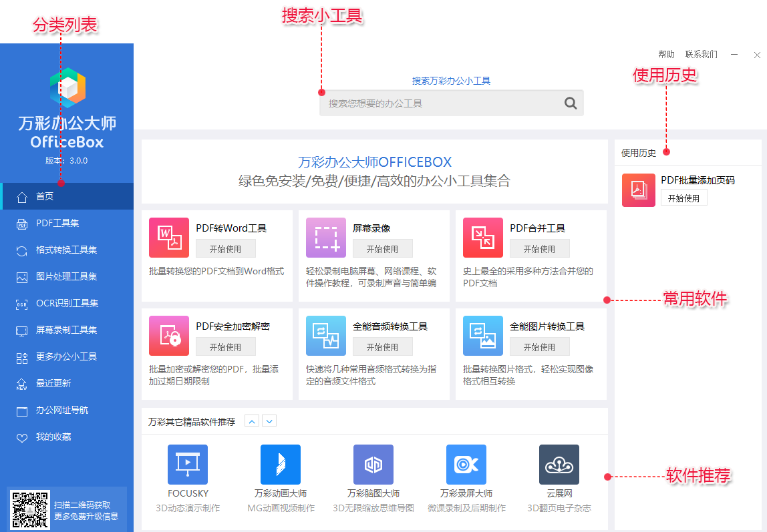
Task: Open the 屏幕录像 tool icon
Action: pyautogui.click(x=326, y=238)
